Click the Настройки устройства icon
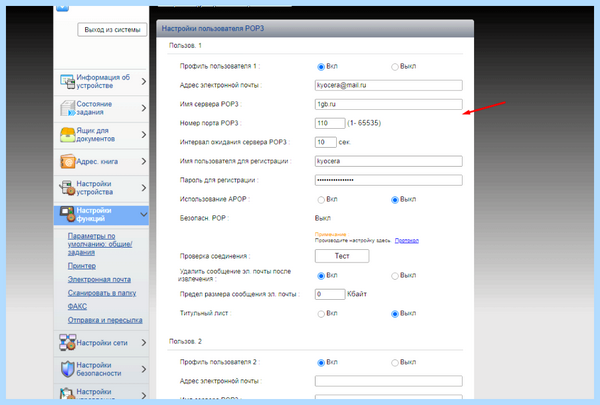 click(x=67, y=188)
